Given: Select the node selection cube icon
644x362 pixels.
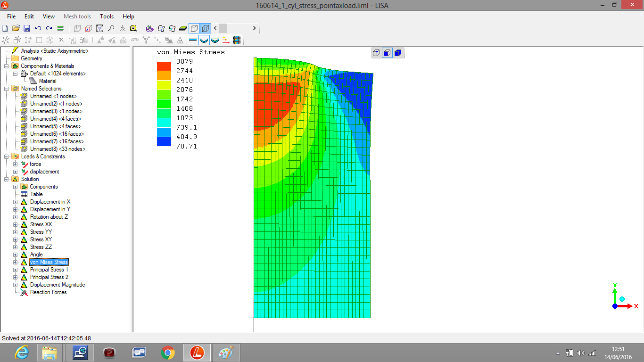Looking at the screenshot, I should (x=376, y=53).
